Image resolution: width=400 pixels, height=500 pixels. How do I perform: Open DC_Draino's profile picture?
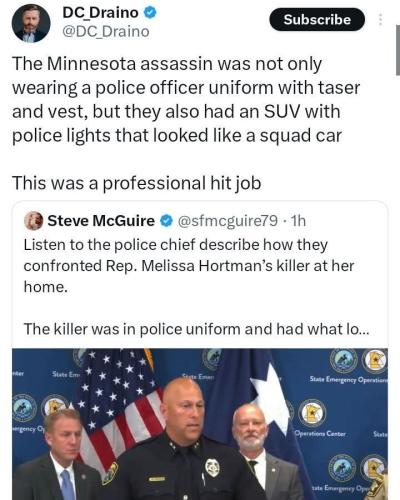pyautogui.click(x=31, y=23)
